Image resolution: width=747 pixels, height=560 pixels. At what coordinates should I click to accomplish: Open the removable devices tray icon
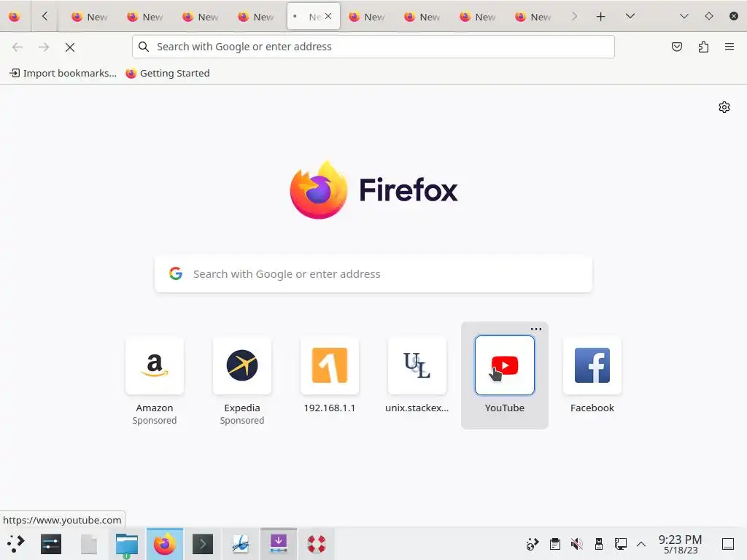(599, 544)
